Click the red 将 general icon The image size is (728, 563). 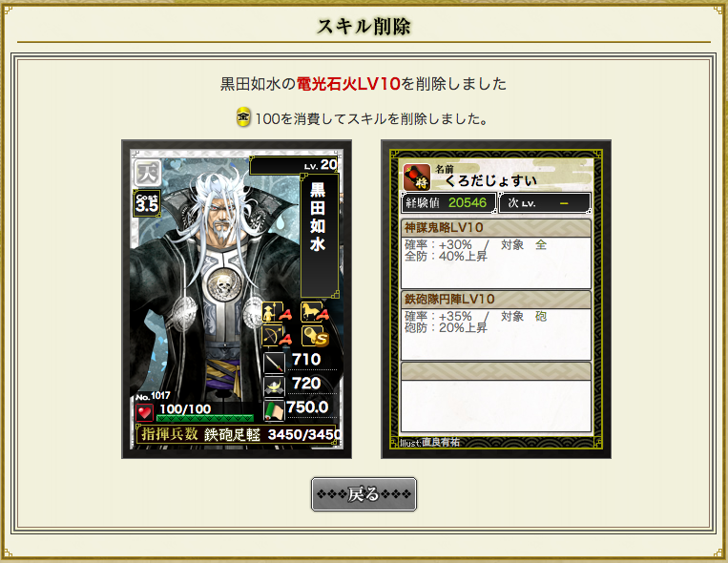[416, 177]
